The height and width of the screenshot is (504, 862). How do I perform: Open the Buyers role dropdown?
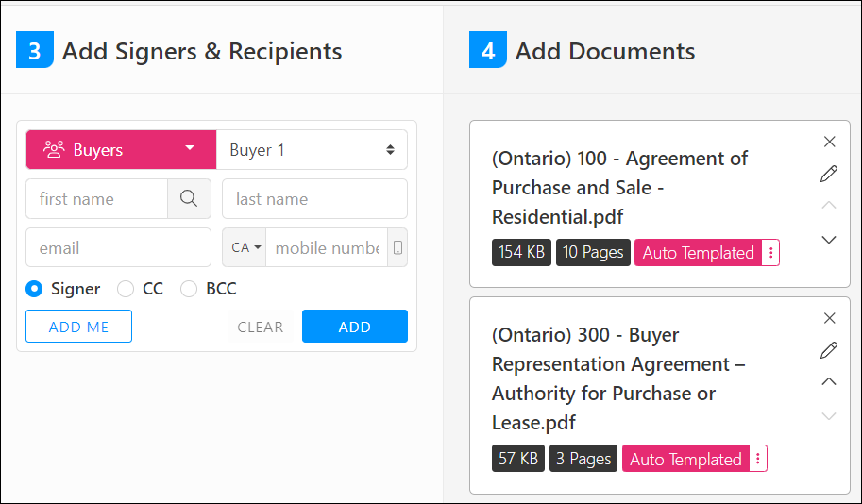(121, 150)
